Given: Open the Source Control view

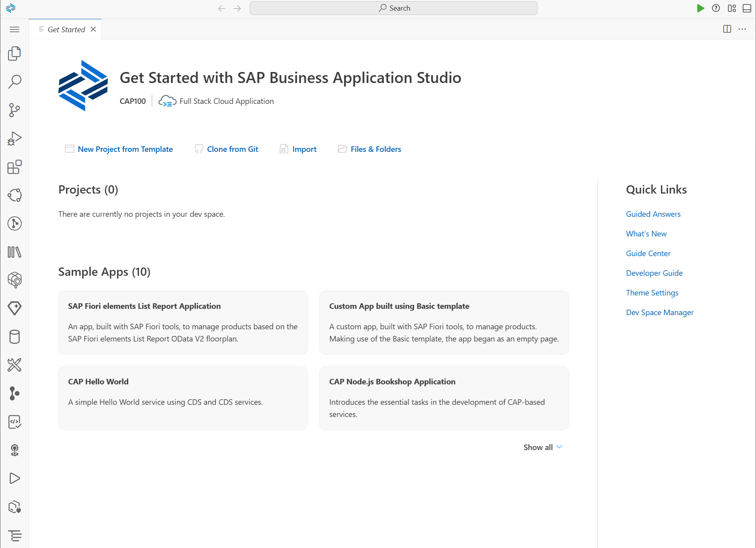Looking at the screenshot, I should pyautogui.click(x=15, y=110).
